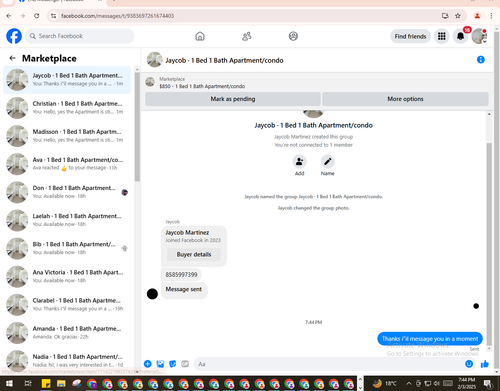The image size is (500, 391).
Task: Open Clarabel conversation in list
Action: pos(67,304)
